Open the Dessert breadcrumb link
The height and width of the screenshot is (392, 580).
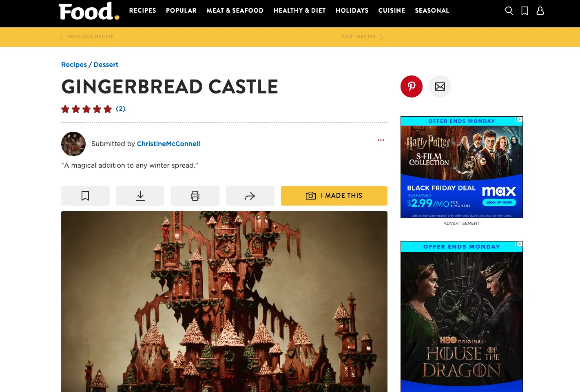[x=106, y=64]
